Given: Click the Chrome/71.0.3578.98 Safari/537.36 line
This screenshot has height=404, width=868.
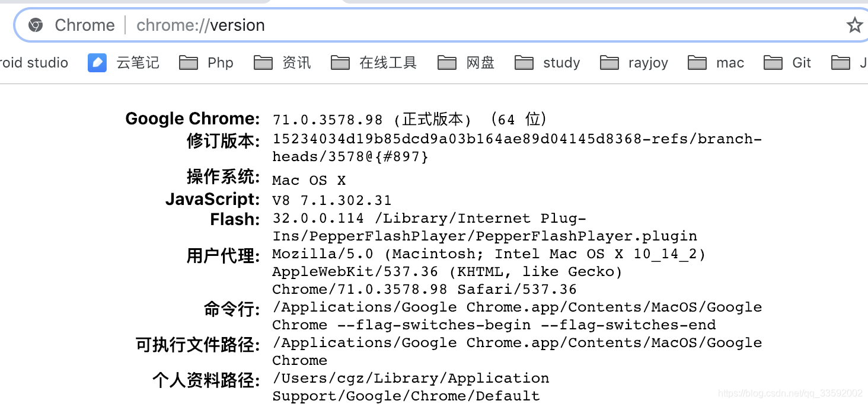Looking at the screenshot, I should tap(425, 290).
